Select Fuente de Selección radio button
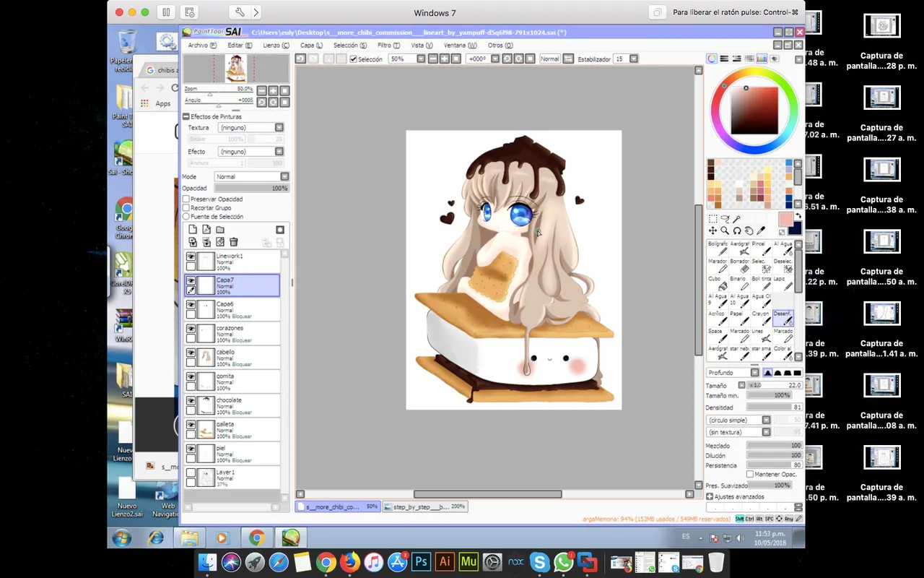Screen dimensions: 924x578 (x=186, y=216)
